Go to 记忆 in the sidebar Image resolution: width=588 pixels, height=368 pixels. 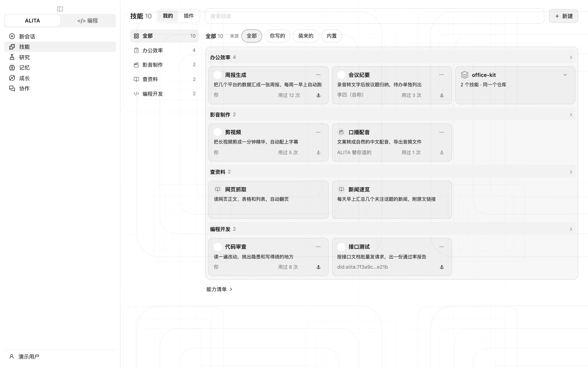pyautogui.click(x=60, y=68)
